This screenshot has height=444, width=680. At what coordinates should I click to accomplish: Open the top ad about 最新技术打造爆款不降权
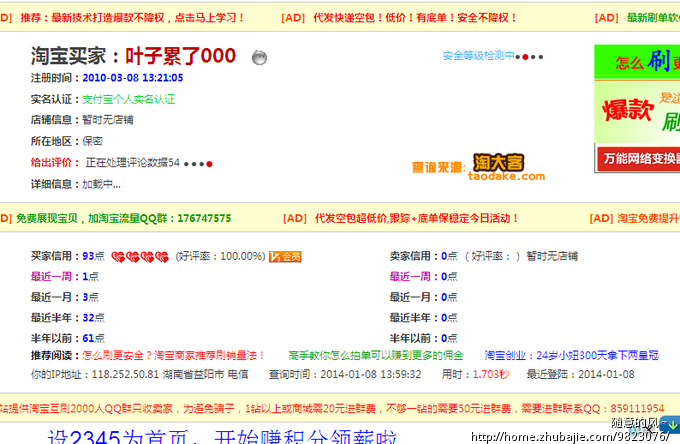(x=131, y=18)
